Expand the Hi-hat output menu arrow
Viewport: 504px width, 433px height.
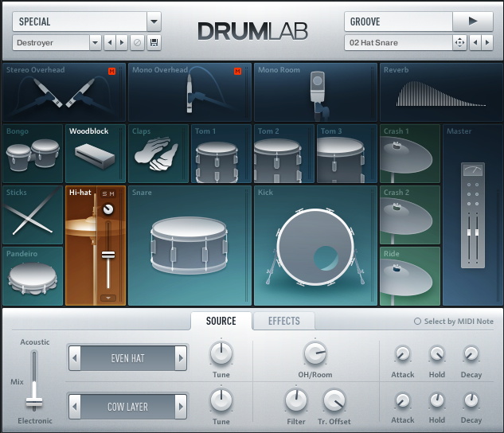click(x=108, y=298)
